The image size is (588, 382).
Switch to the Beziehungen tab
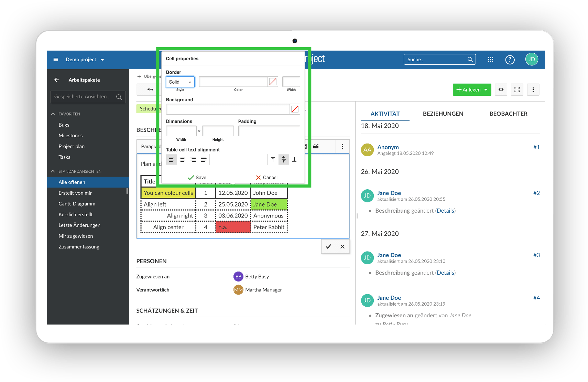[x=443, y=114]
